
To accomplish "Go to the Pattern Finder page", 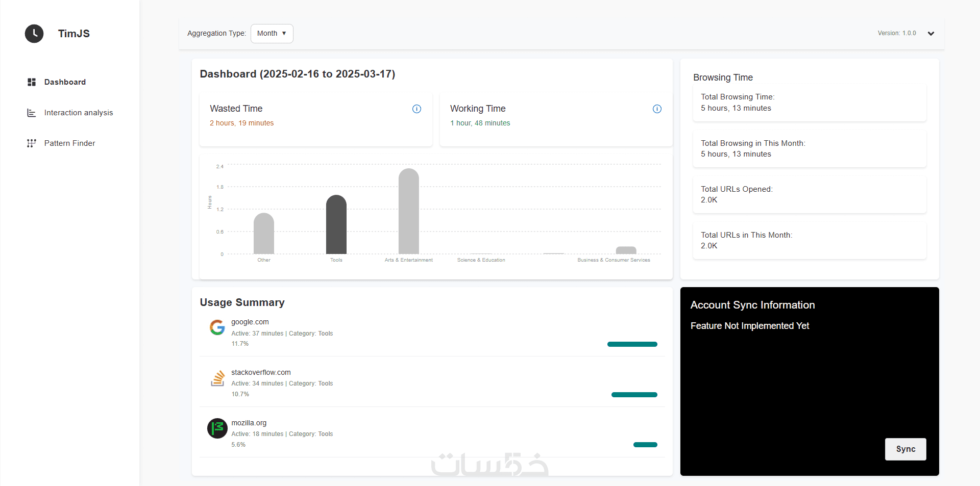I will (x=69, y=143).
